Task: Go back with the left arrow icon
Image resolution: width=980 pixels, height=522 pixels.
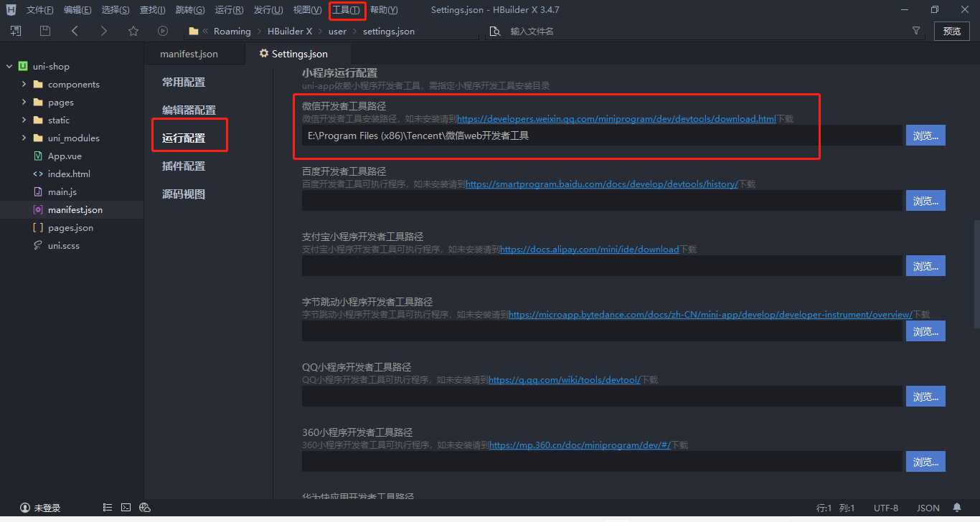Action: click(75, 31)
